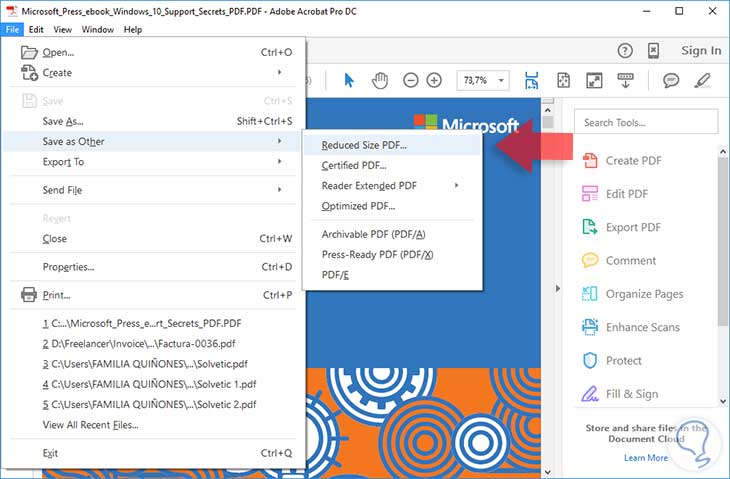This screenshot has width=730, height=479.
Task: Open the Comment tool
Action: [x=619, y=260]
